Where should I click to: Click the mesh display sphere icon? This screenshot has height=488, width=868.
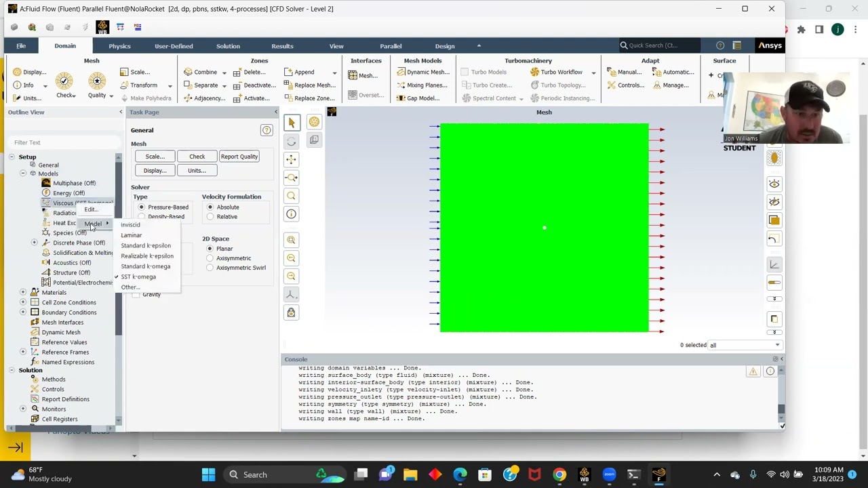pyautogui.click(x=314, y=122)
